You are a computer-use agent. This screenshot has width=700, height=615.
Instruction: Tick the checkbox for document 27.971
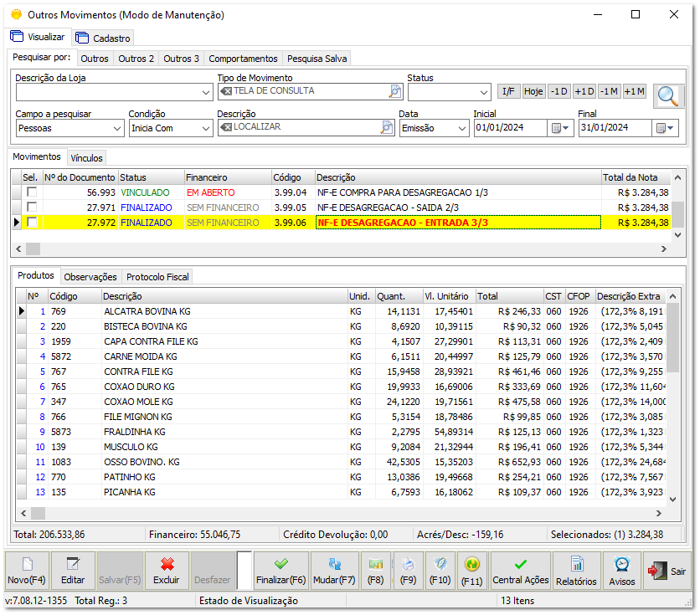tap(32, 207)
